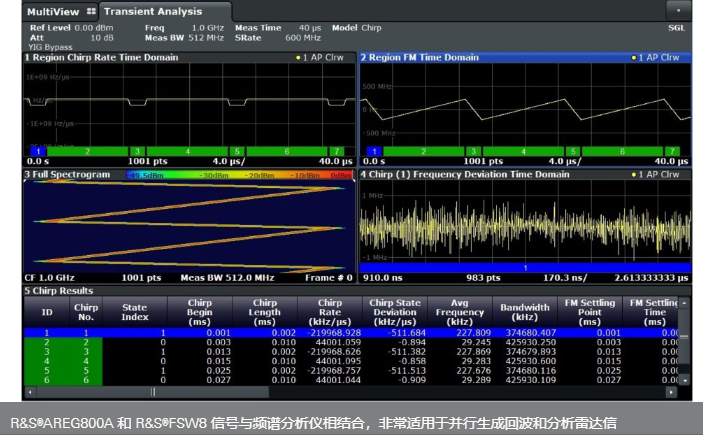This screenshot has height=435, width=703.
Task: Click chirp segment 2 in FM Time Domain window
Action: [424, 151]
